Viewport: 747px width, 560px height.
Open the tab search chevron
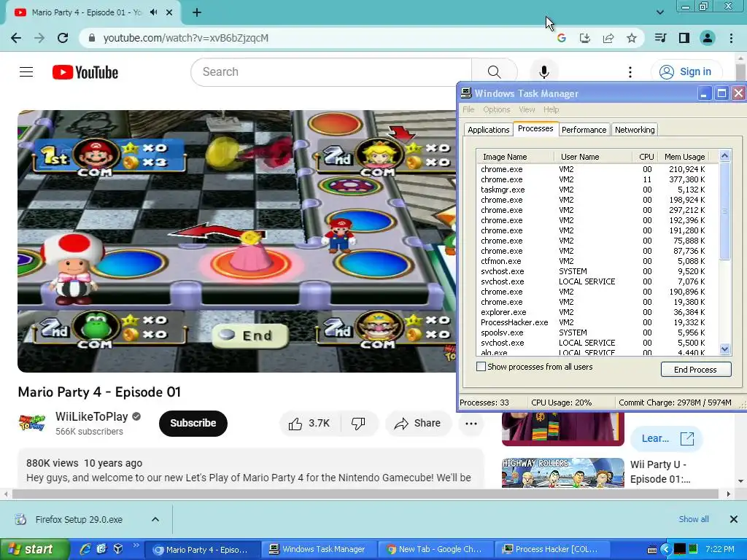click(659, 13)
